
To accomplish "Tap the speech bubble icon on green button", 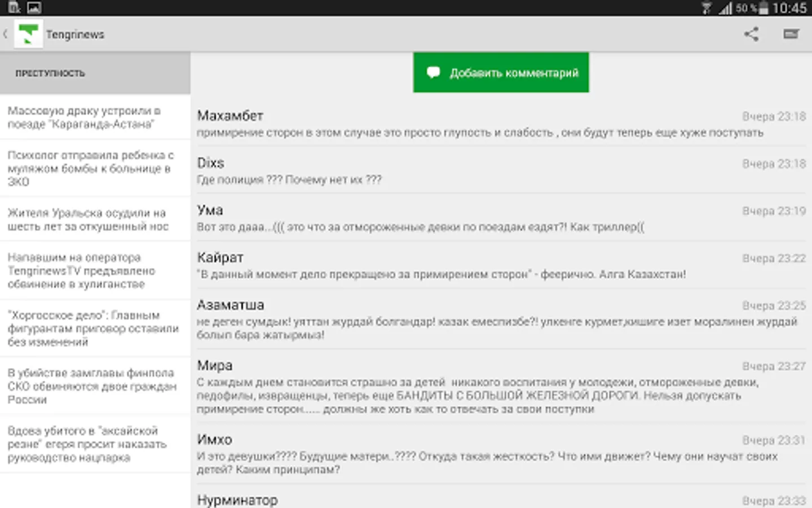I will point(433,73).
